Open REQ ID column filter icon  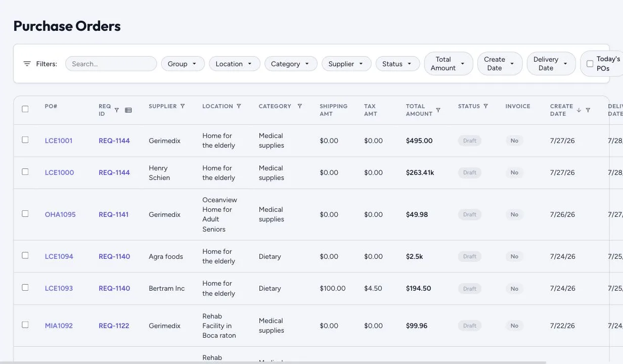(x=117, y=110)
